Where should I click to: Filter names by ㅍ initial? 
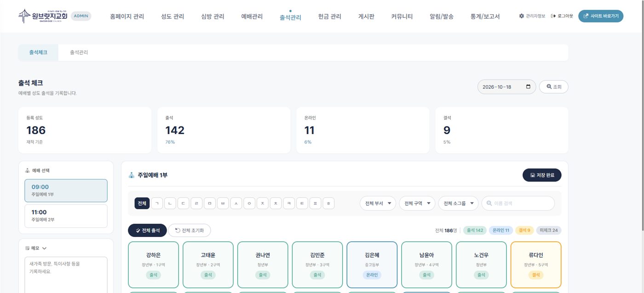315,203
